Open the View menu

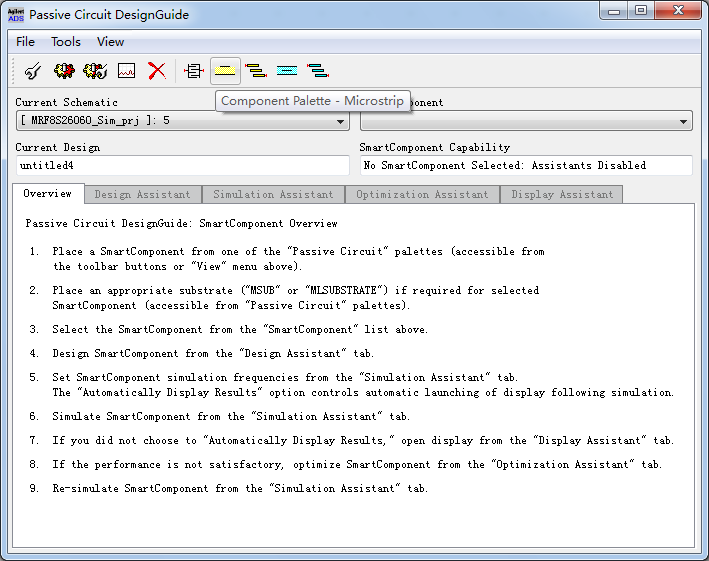point(110,42)
